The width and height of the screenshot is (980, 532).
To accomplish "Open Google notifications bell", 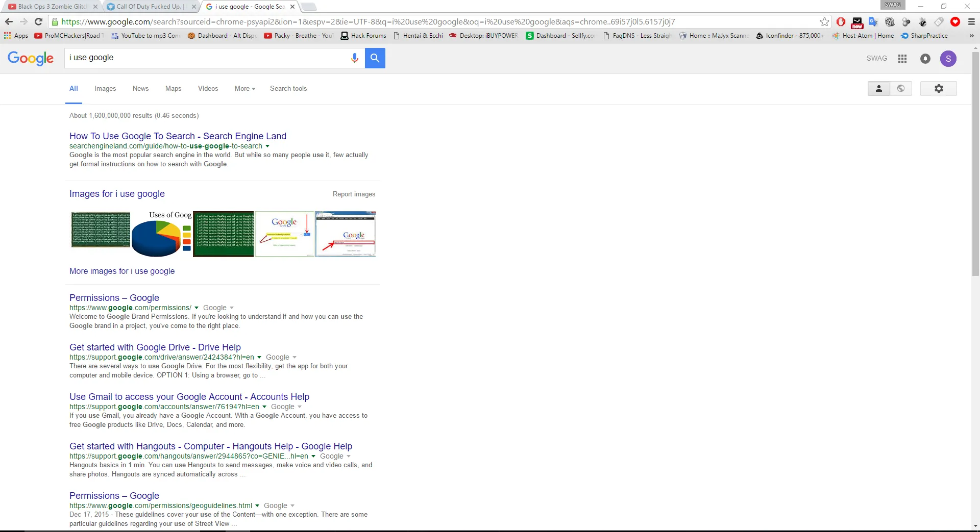I will point(925,59).
